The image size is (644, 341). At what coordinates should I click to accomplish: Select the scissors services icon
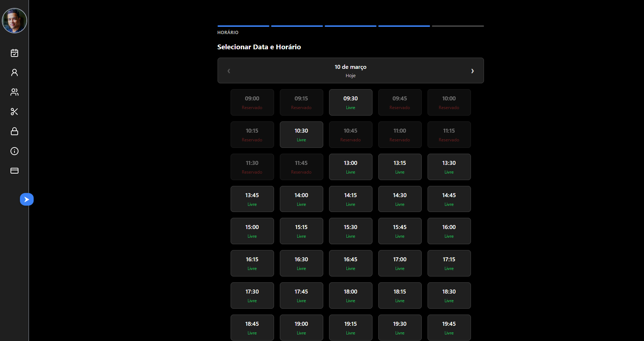point(14,112)
